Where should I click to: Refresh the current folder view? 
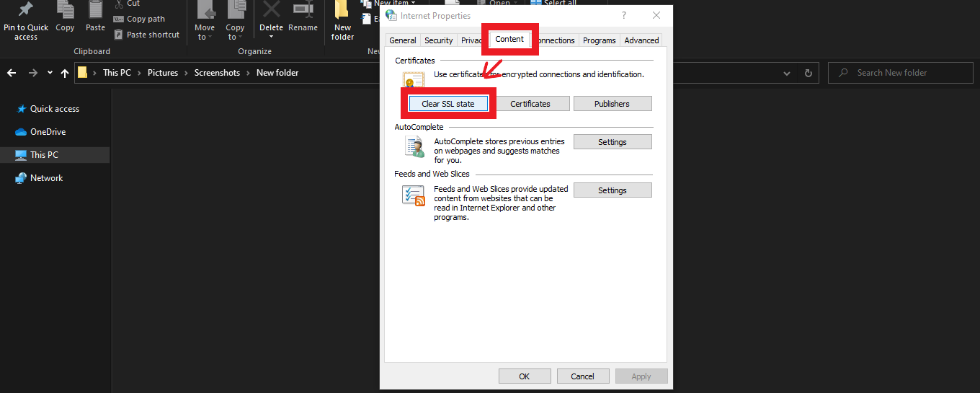tap(808, 73)
